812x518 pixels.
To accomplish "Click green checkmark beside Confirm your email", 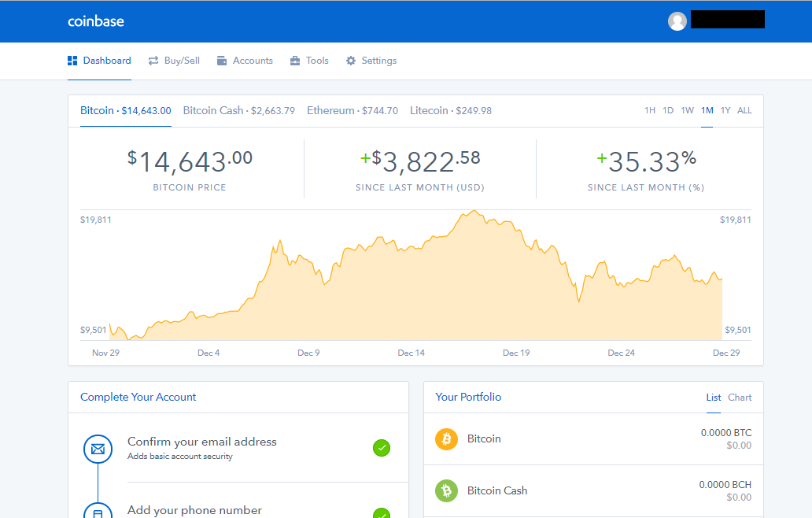I will (x=382, y=448).
